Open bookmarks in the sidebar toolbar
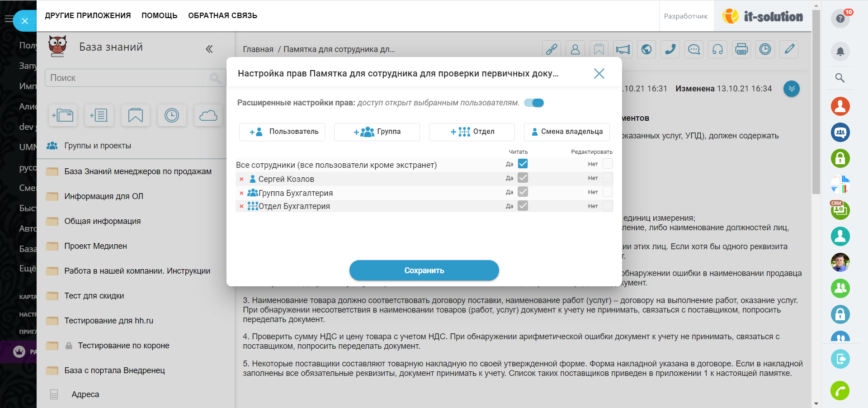The width and height of the screenshot is (868, 408). (136, 115)
